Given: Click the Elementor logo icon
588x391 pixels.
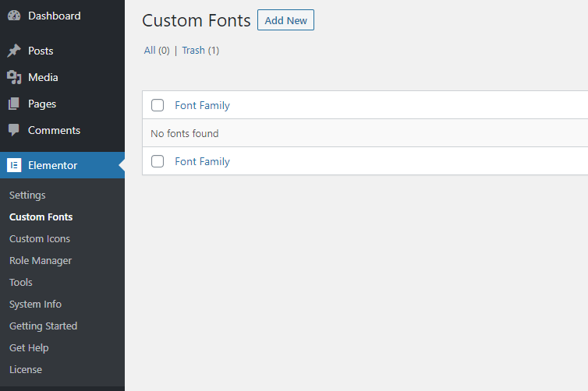Looking at the screenshot, I should coord(14,165).
